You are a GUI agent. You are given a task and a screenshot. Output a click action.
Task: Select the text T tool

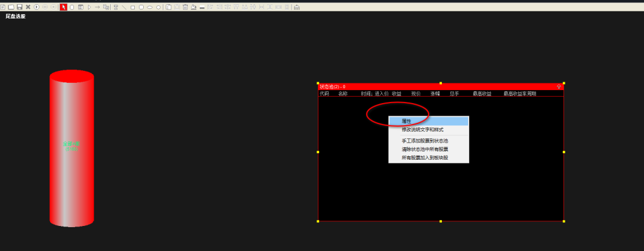(116, 7)
